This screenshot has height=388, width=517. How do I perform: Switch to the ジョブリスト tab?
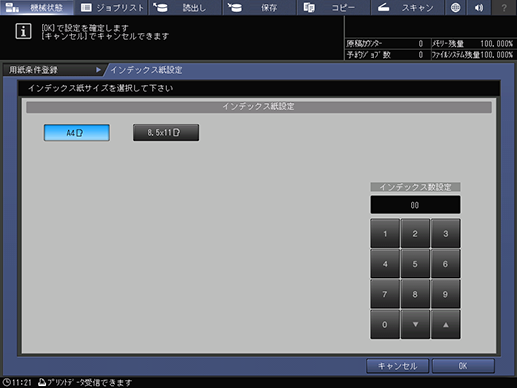pos(111,7)
